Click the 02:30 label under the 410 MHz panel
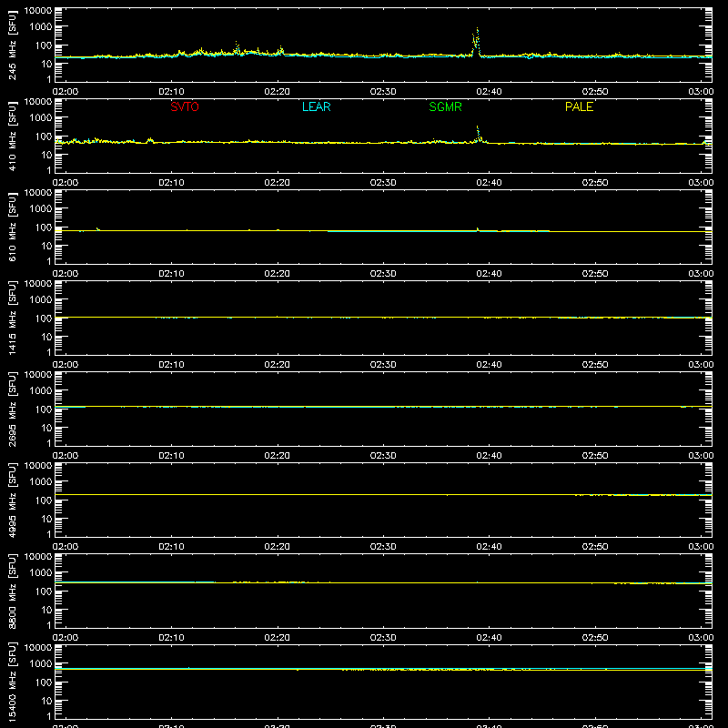 pyautogui.click(x=383, y=183)
